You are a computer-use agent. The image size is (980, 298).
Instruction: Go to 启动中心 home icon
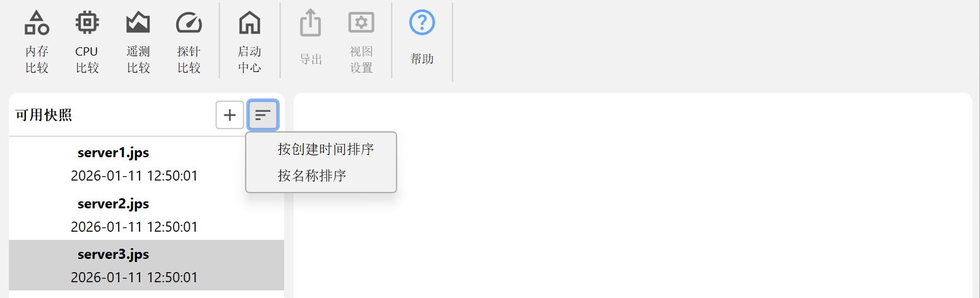(249, 42)
